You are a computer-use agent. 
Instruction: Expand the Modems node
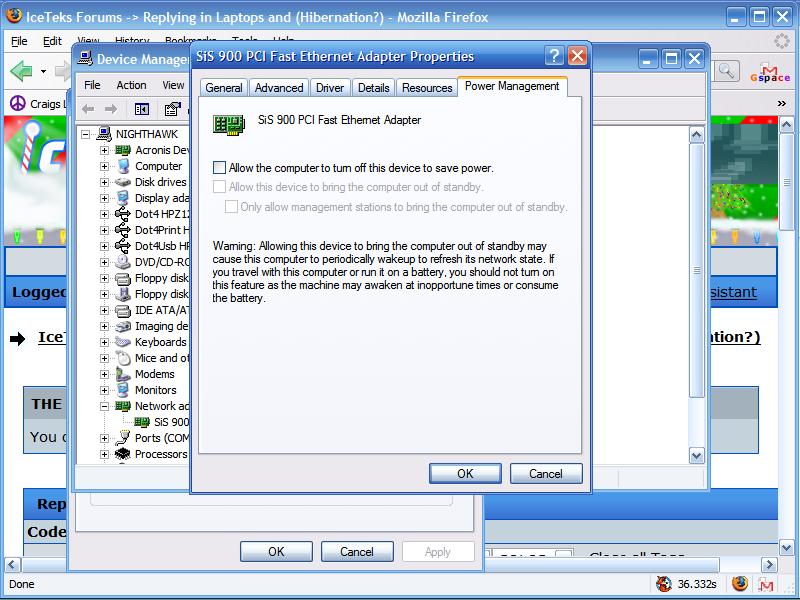(104, 374)
